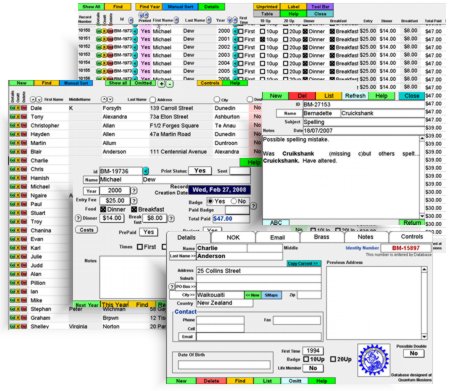Click the green Return button
Screen dimensions: 450x391
412,223
